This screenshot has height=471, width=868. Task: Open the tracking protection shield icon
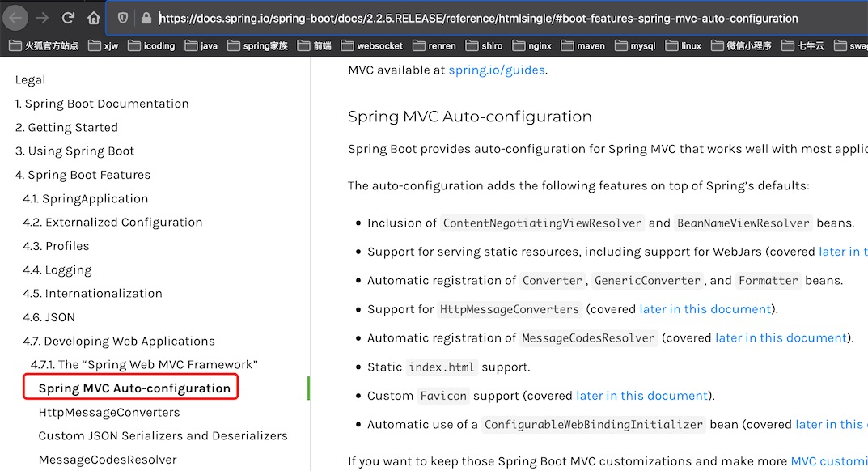[x=123, y=18]
